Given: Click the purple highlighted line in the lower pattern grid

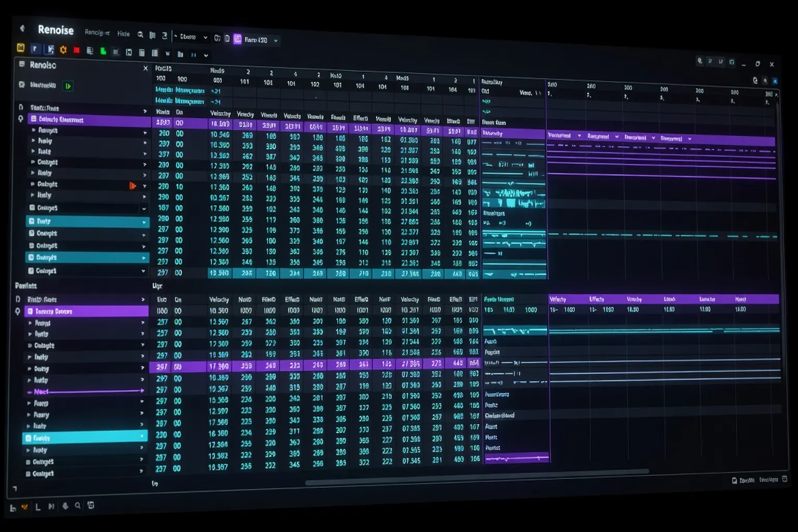Looking at the screenshot, I should [315, 365].
